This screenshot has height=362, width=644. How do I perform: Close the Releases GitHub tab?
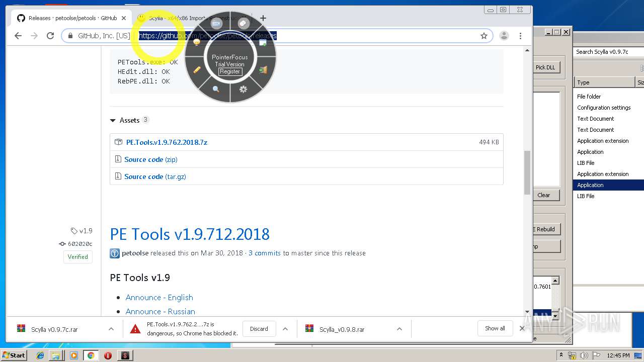point(124,18)
